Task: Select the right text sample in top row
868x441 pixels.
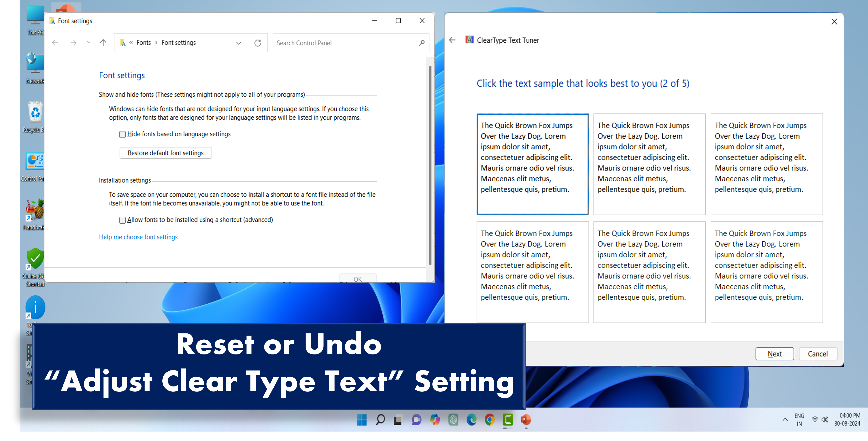Action: [x=767, y=164]
